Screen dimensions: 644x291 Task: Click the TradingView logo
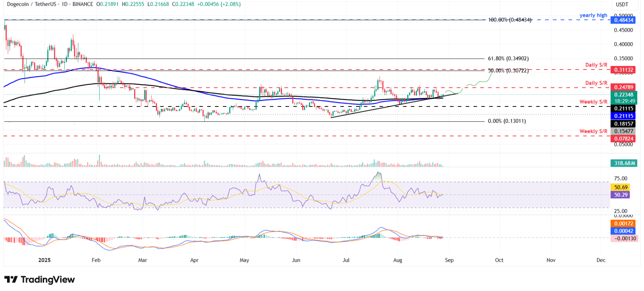[40, 279]
